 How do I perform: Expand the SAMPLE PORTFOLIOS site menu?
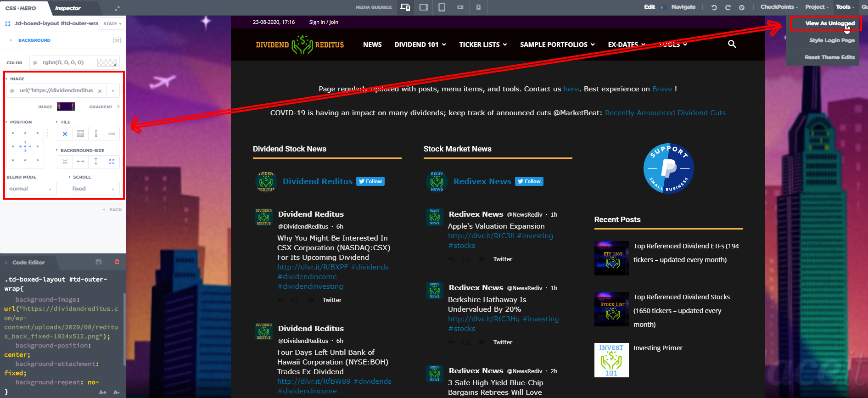[x=557, y=45]
